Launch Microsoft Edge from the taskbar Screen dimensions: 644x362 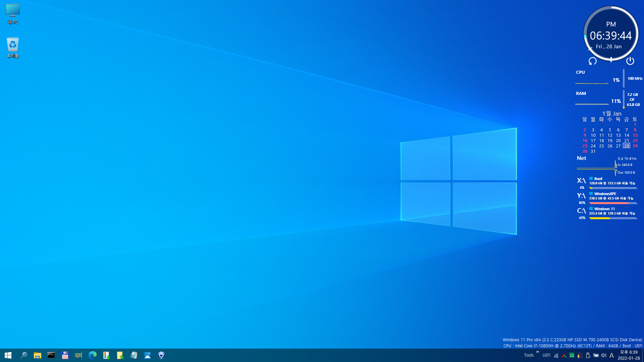point(92,355)
